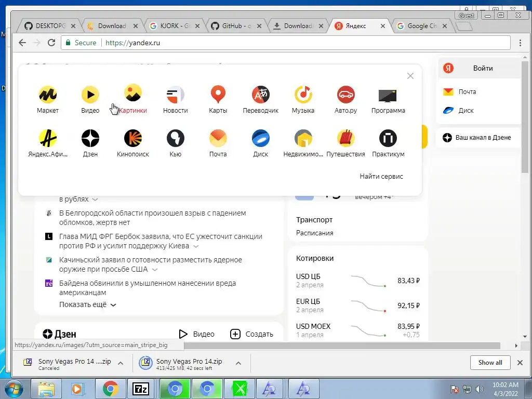Open the Картинки service icon

133,94
